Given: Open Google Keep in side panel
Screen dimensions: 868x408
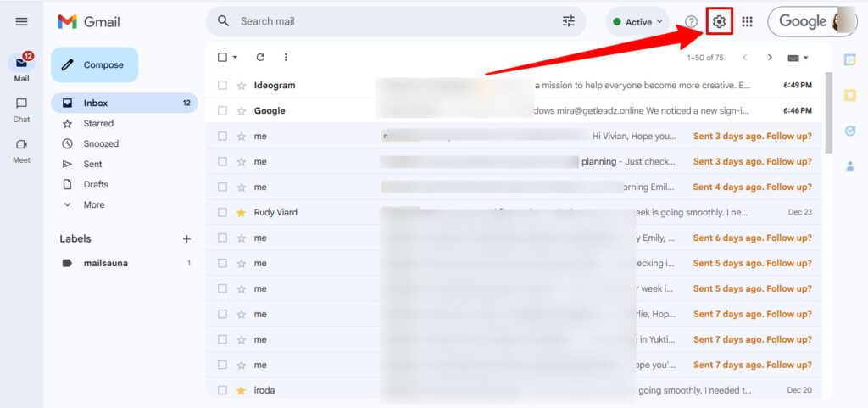Looking at the screenshot, I should point(850,95).
